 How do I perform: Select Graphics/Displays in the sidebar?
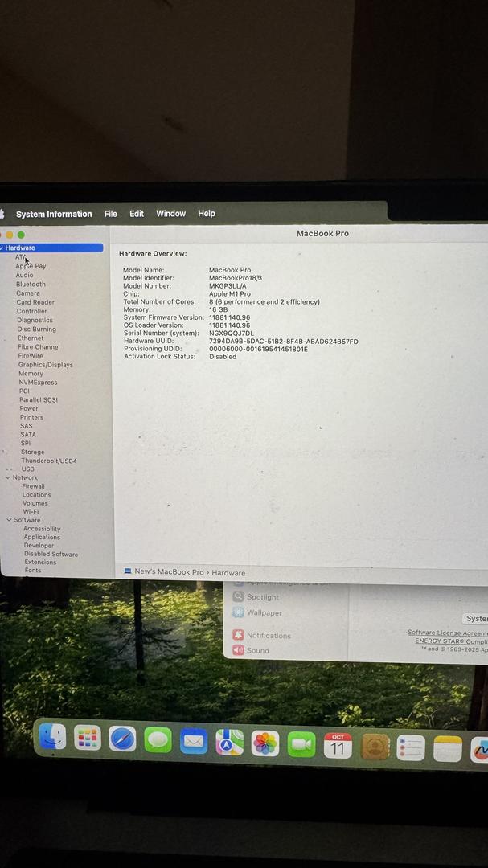tap(45, 365)
